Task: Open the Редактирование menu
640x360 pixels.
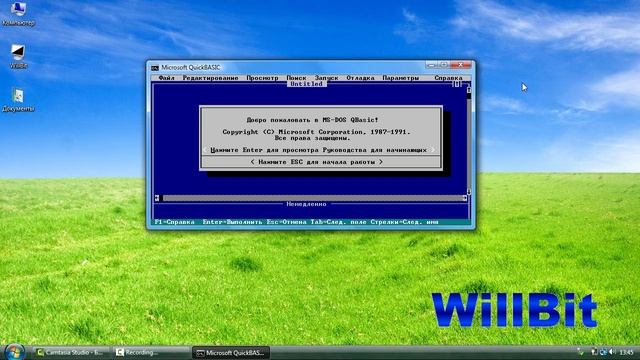Action: click(x=210, y=78)
